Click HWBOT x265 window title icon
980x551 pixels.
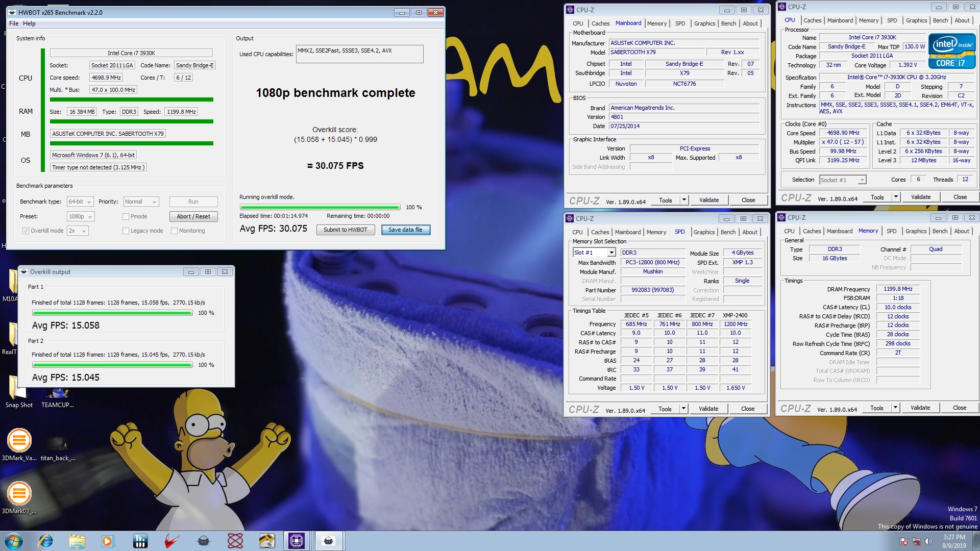click(x=12, y=12)
